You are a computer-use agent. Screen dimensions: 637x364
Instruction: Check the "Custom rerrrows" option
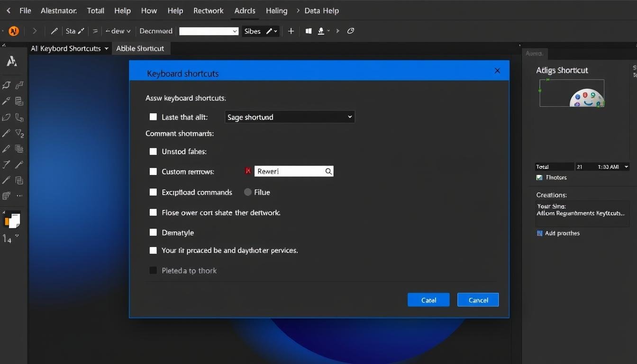click(153, 172)
